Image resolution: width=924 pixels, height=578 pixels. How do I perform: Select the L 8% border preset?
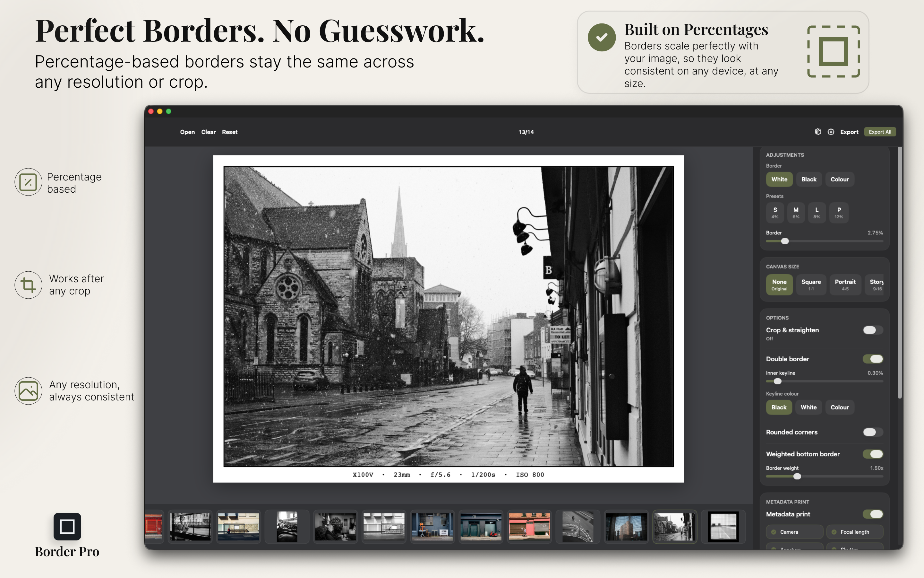[x=817, y=213]
